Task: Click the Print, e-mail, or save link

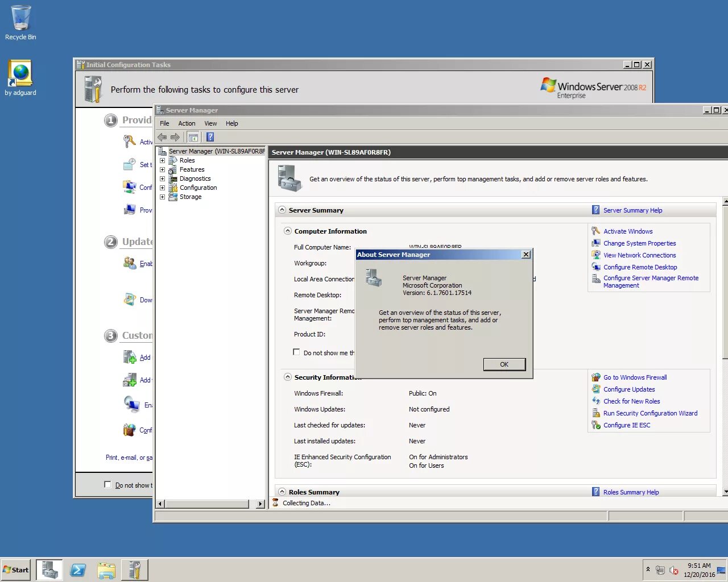Action: pos(129,458)
